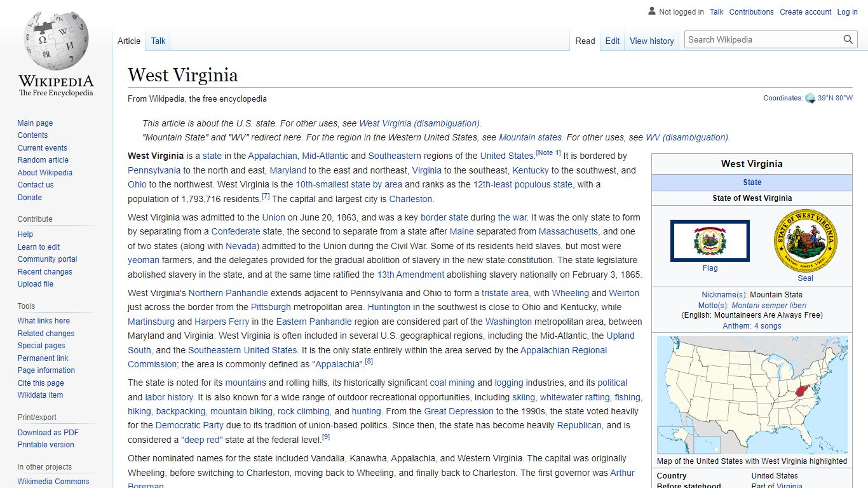The height and width of the screenshot is (488, 868).
Task: Open Upload file
Action: coord(35,284)
